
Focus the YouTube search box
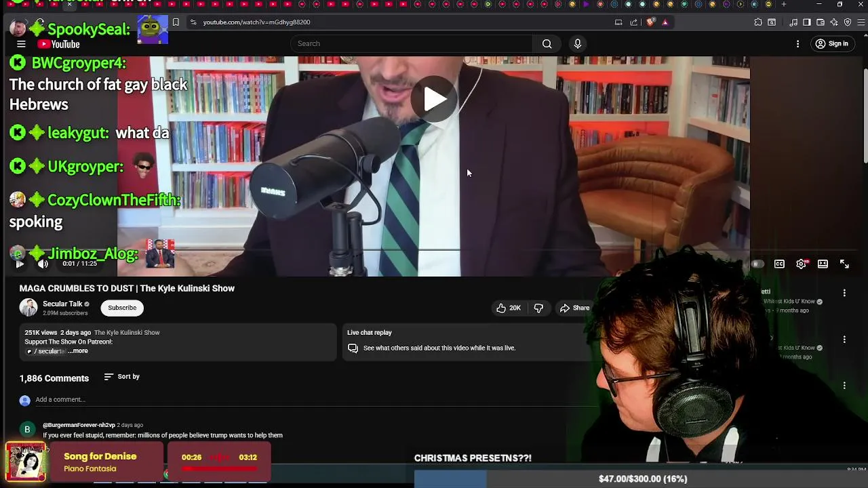click(412, 43)
